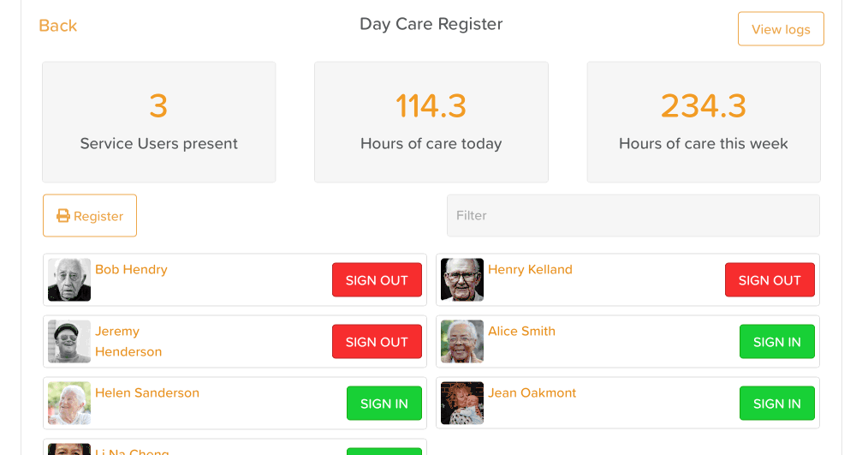The height and width of the screenshot is (455, 868).
Task: Select Jeremy Henderson's avatar photo
Action: pyautogui.click(x=69, y=342)
